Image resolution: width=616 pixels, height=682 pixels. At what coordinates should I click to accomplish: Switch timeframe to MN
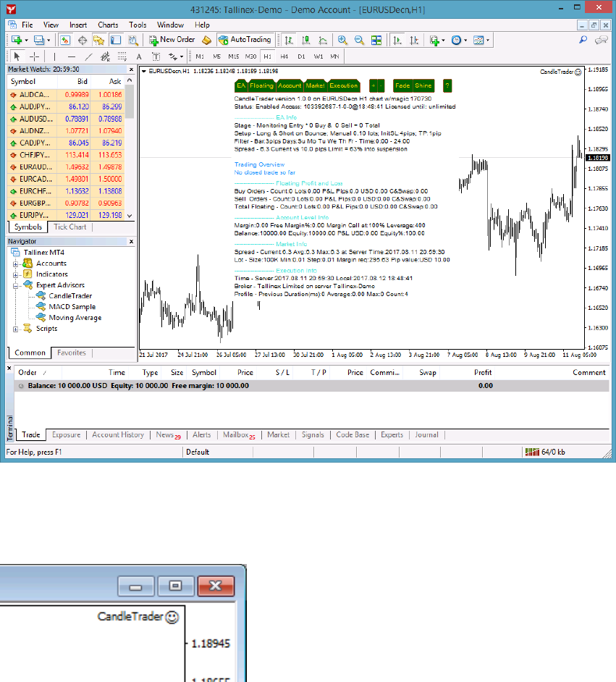pos(334,56)
